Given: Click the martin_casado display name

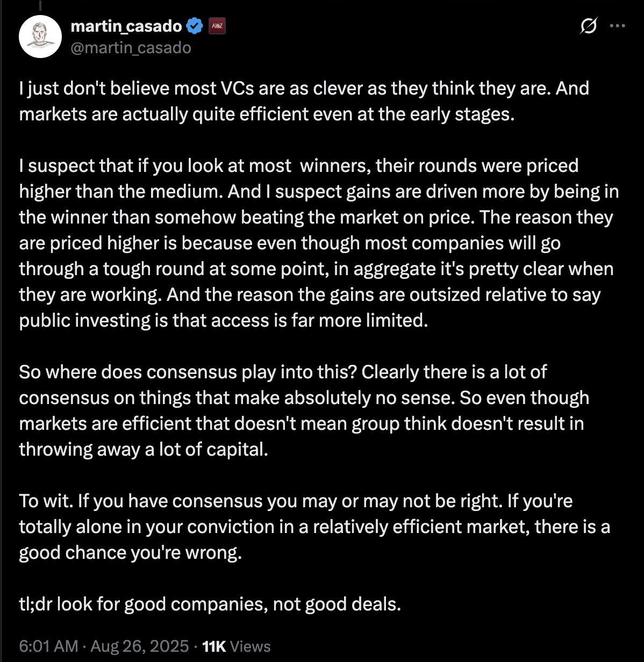Looking at the screenshot, I should 126,26.
